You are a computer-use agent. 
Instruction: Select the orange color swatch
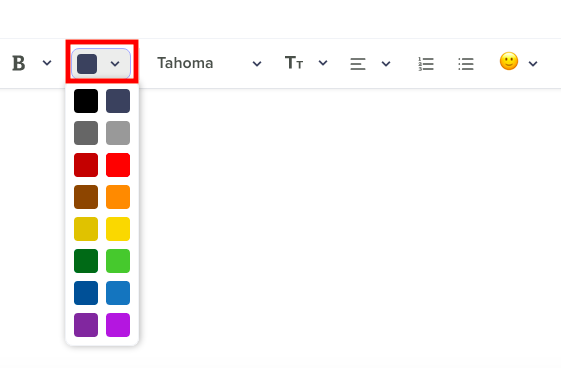(x=118, y=197)
